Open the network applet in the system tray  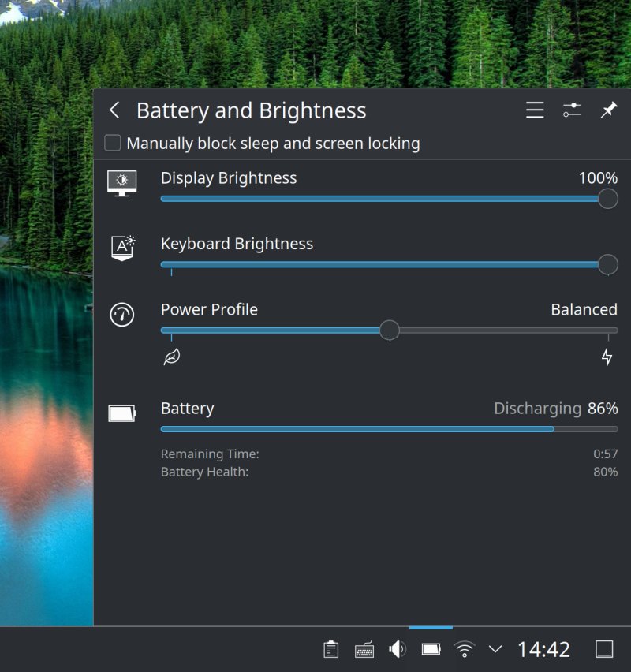(x=463, y=648)
